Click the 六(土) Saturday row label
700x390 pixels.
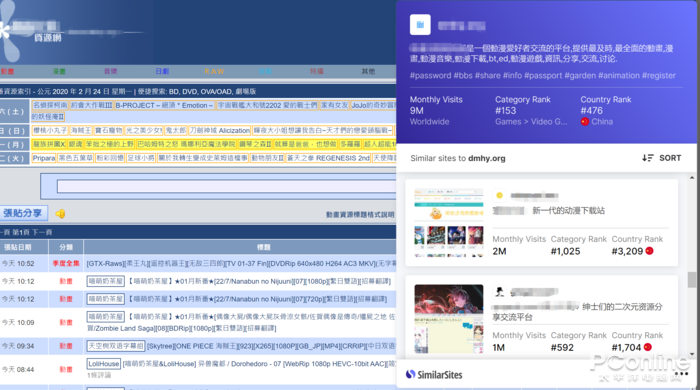tap(13, 112)
